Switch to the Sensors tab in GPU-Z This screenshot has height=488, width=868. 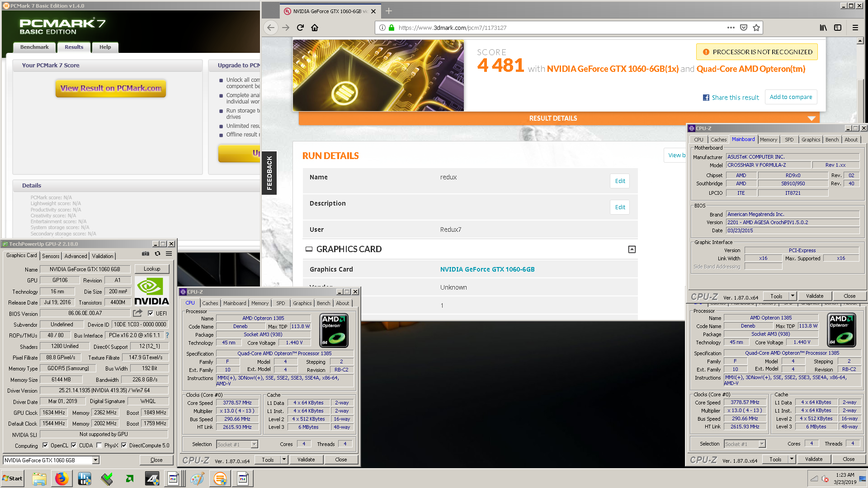51,256
